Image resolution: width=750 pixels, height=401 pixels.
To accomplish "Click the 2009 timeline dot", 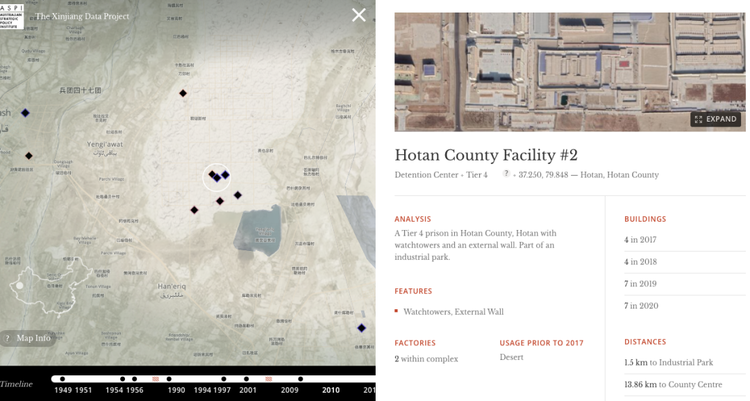I will [x=300, y=379].
